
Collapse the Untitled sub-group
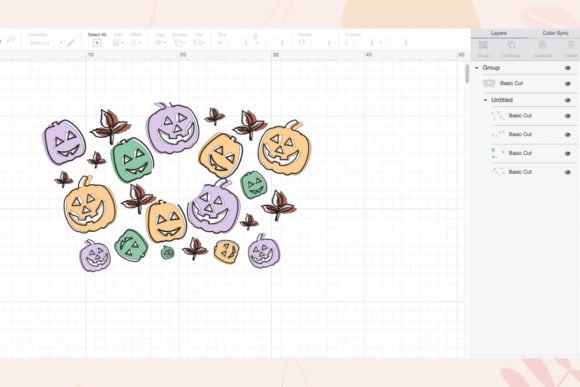coord(486,100)
